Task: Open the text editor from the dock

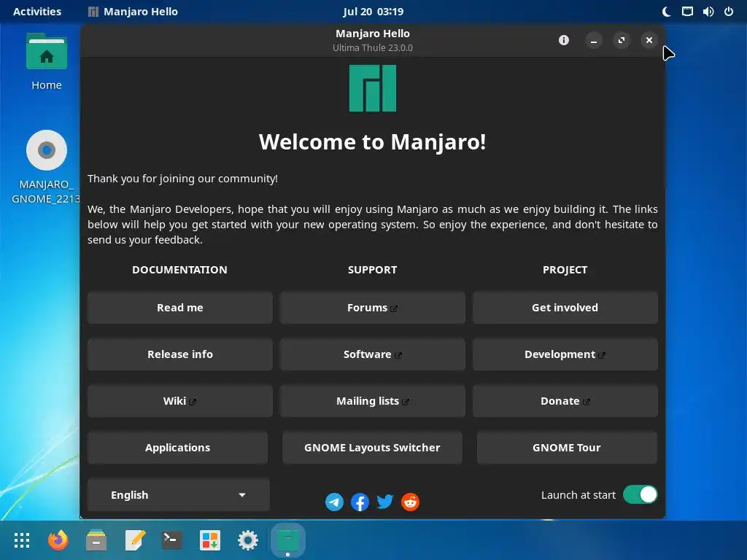Action: point(134,540)
